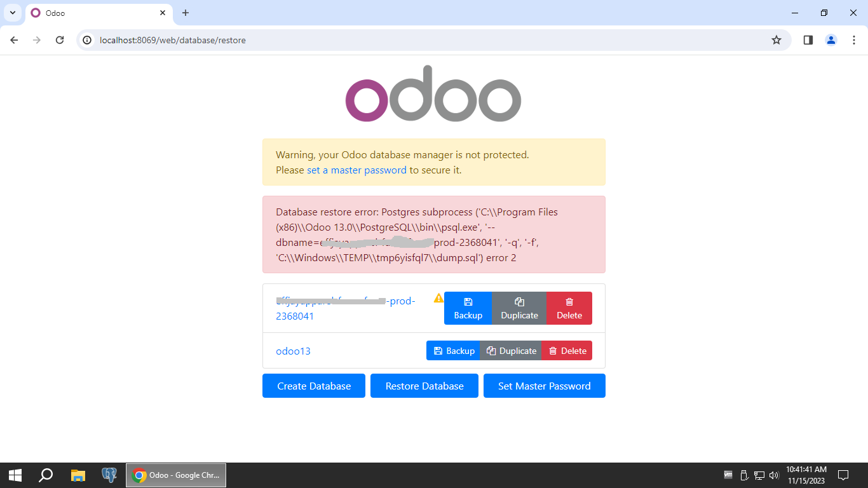
Task: Open the tab search dropdown arrow
Action: [x=13, y=13]
